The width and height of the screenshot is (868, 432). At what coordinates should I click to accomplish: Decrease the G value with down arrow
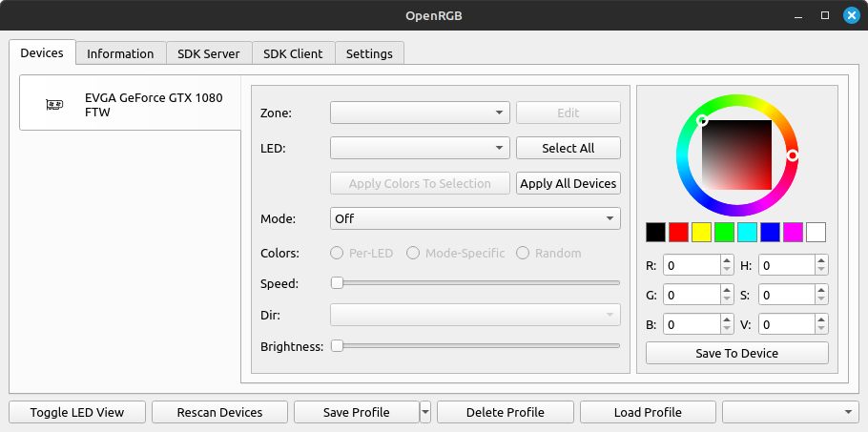(727, 300)
